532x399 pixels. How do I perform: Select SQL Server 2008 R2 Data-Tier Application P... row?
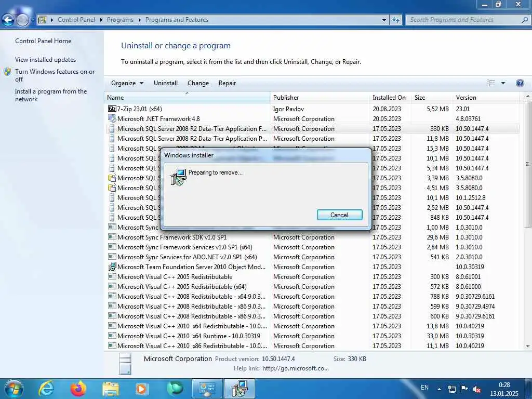[312, 138]
